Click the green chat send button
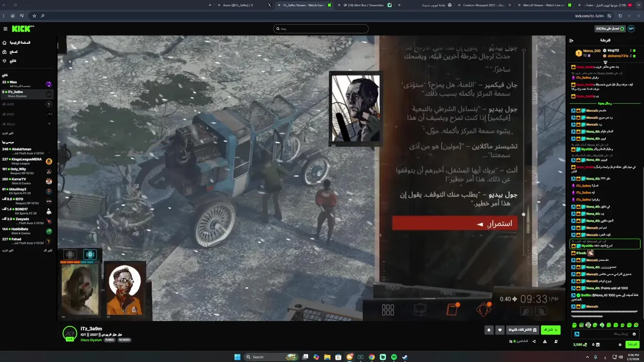Image resolution: width=644 pixels, height=362 pixels. pyautogui.click(x=632, y=344)
